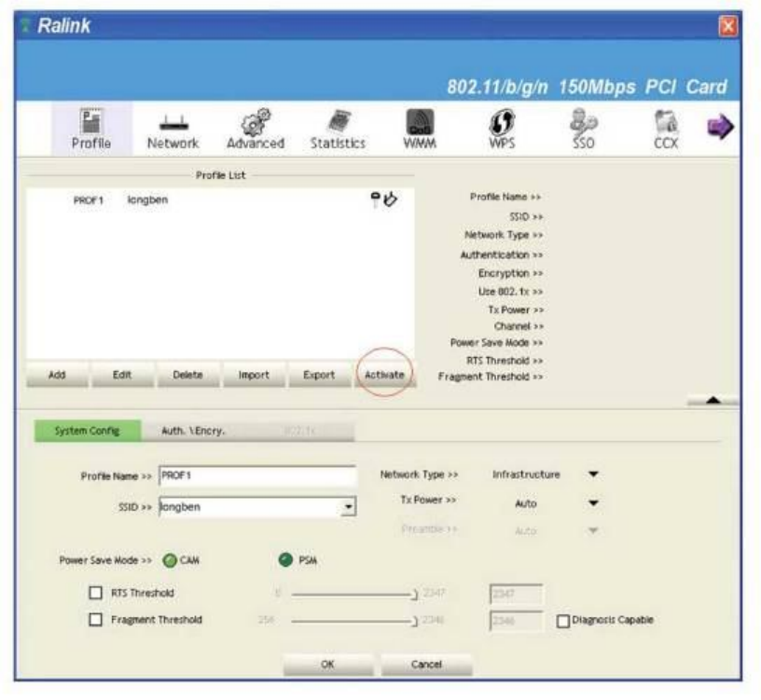Click the Export button
The height and width of the screenshot is (700, 761).
point(319,375)
